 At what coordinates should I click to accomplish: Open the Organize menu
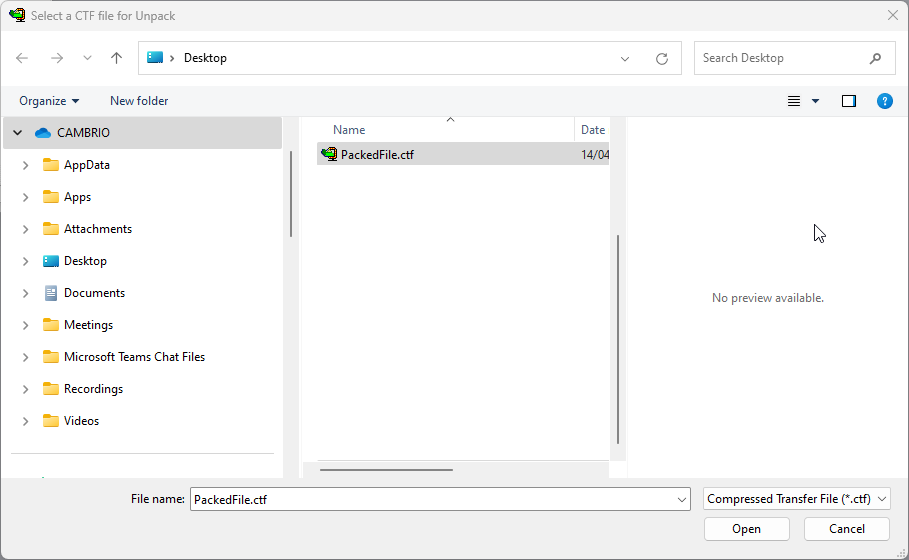pyautogui.click(x=49, y=101)
